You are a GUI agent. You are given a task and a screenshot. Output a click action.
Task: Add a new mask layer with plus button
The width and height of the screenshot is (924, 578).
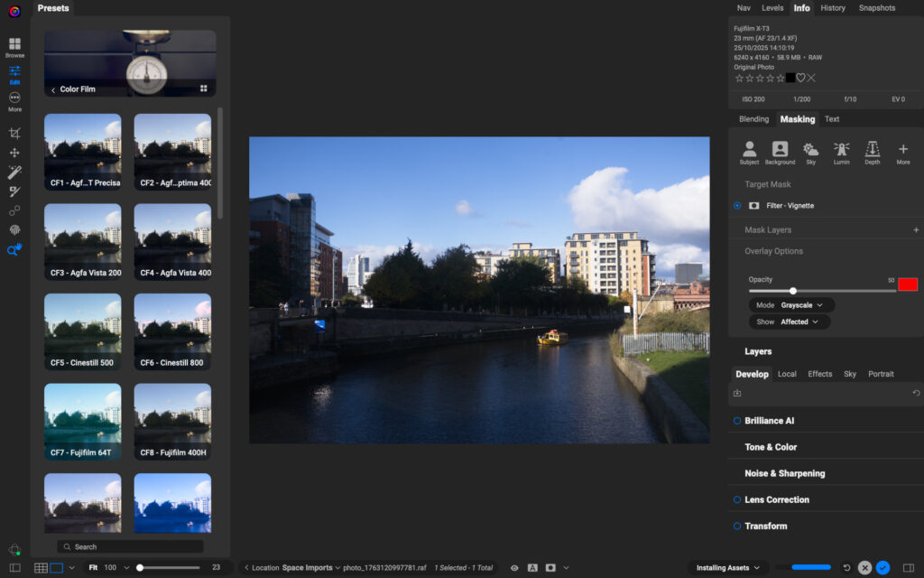coord(914,229)
